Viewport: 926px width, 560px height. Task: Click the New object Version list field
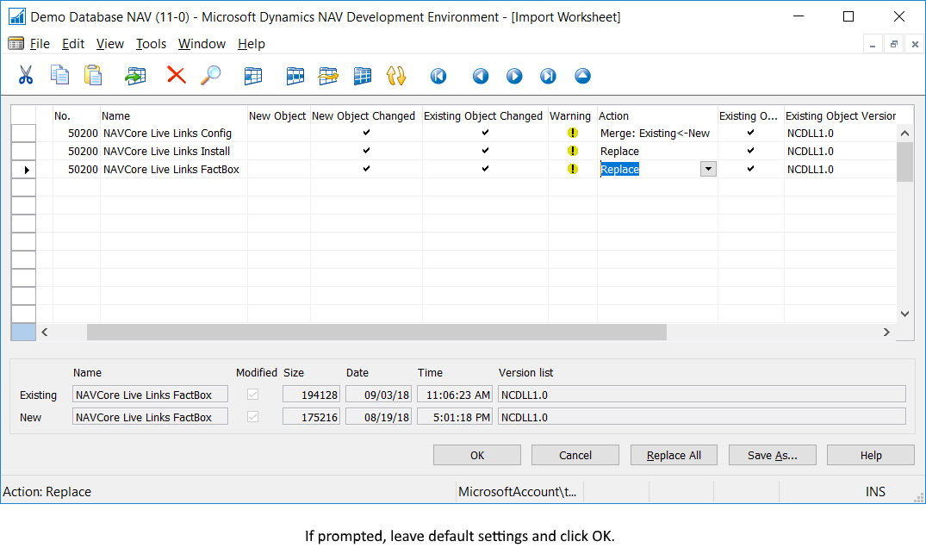(701, 417)
